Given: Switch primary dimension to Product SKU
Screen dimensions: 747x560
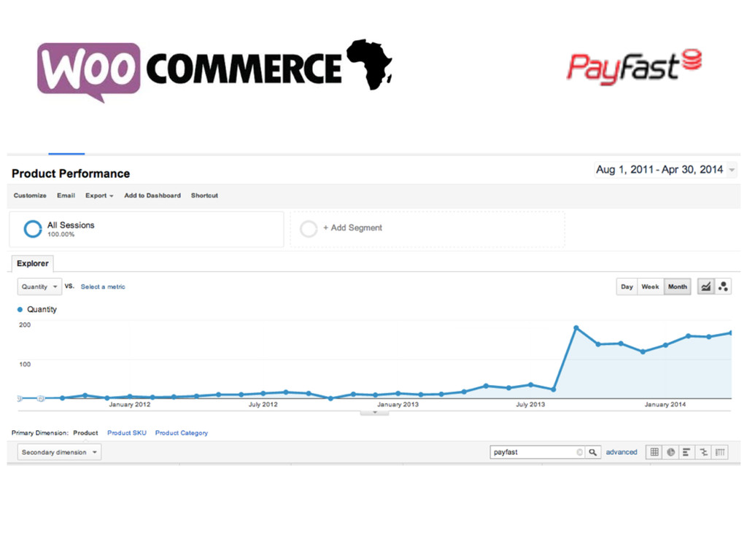Looking at the screenshot, I should (x=127, y=433).
